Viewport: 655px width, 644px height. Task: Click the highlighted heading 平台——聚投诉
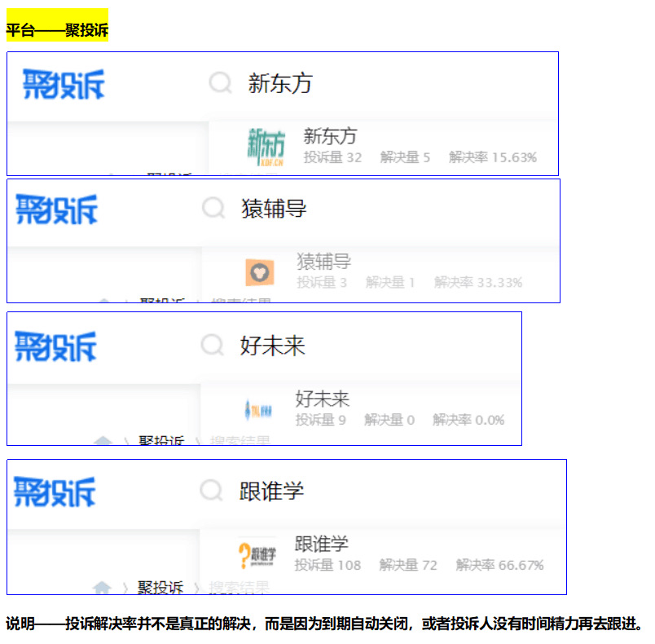tap(57, 29)
